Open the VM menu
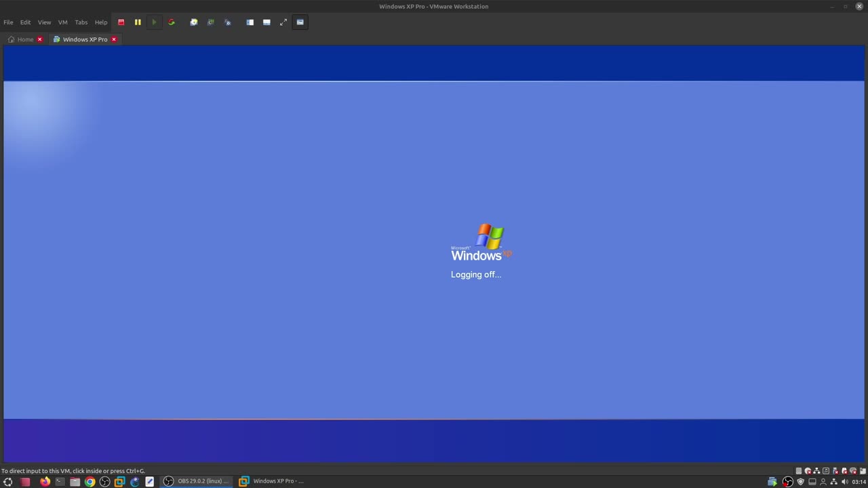Image resolution: width=868 pixels, height=488 pixels. 62,22
